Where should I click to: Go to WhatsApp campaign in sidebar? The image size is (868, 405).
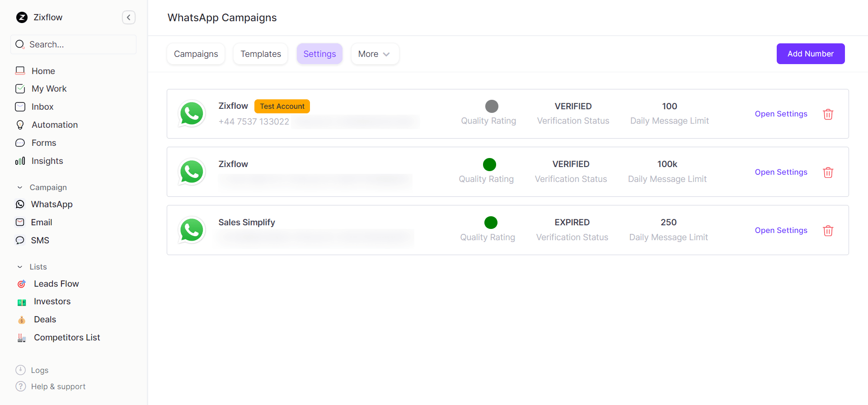(x=52, y=204)
